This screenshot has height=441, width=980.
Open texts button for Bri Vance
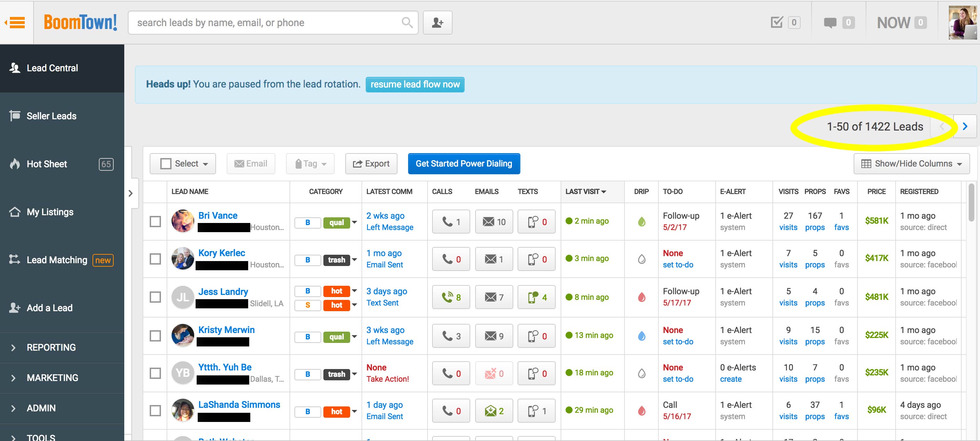536,222
